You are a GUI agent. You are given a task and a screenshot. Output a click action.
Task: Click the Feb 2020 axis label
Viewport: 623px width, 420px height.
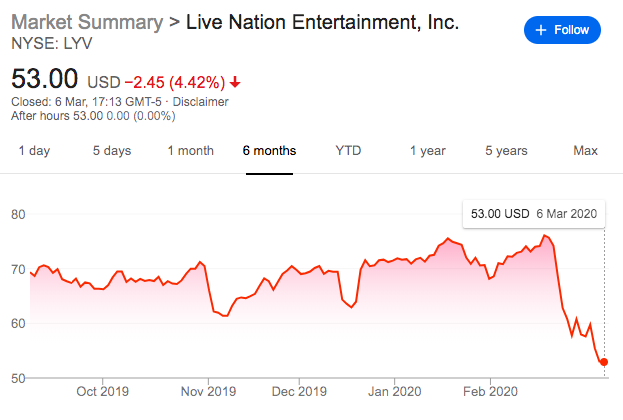489,391
